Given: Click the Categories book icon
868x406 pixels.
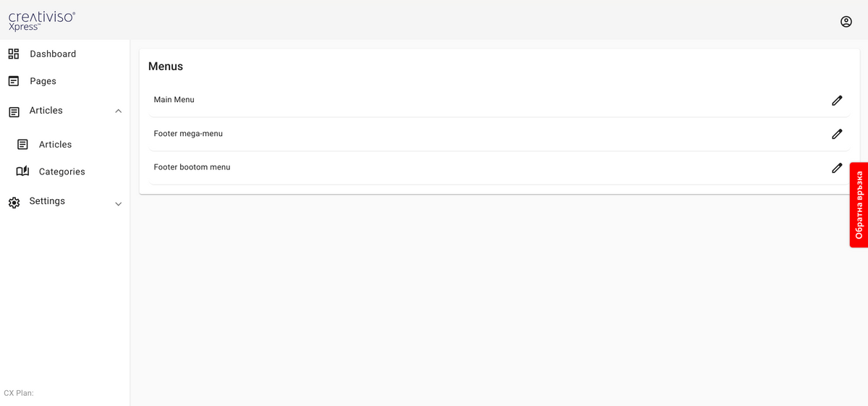Looking at the screenshot, I should [22, 172].
